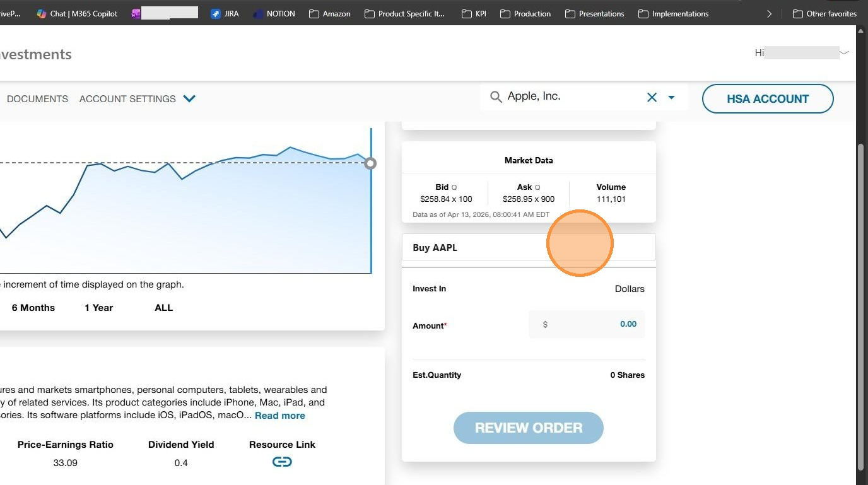Focus the Amount dollar input field

587,324
